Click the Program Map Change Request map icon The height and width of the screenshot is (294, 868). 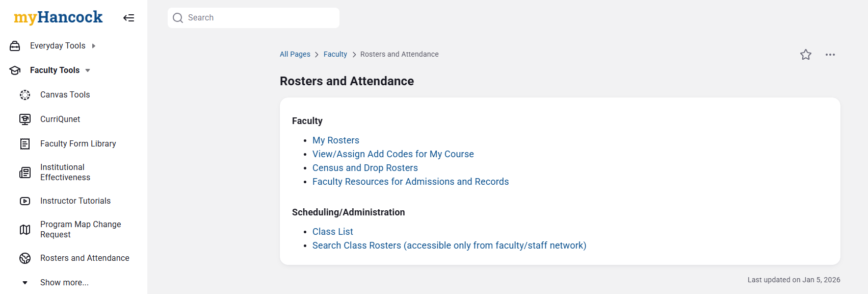(25, 230)
